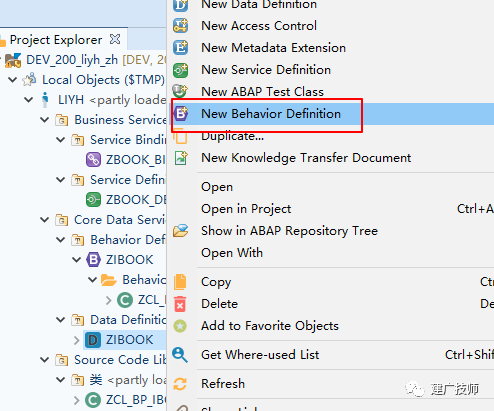Select ZIBOOK under Behavior Definitions
Screen dimensions: 494x411
pyautogui.click(x=129, y=260)
